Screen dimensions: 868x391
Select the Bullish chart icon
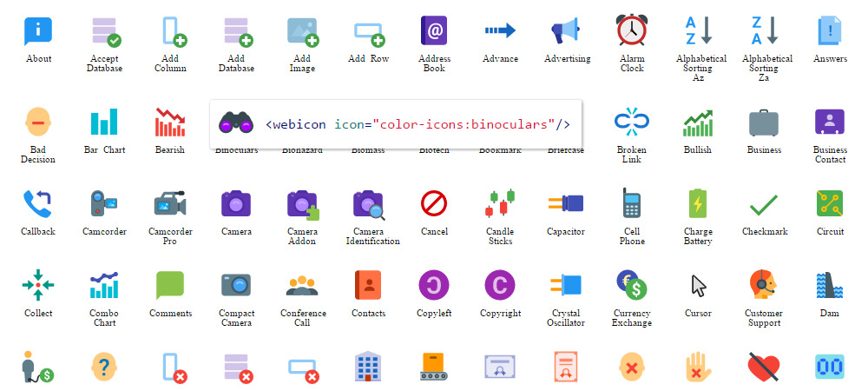tap(698, 123)
